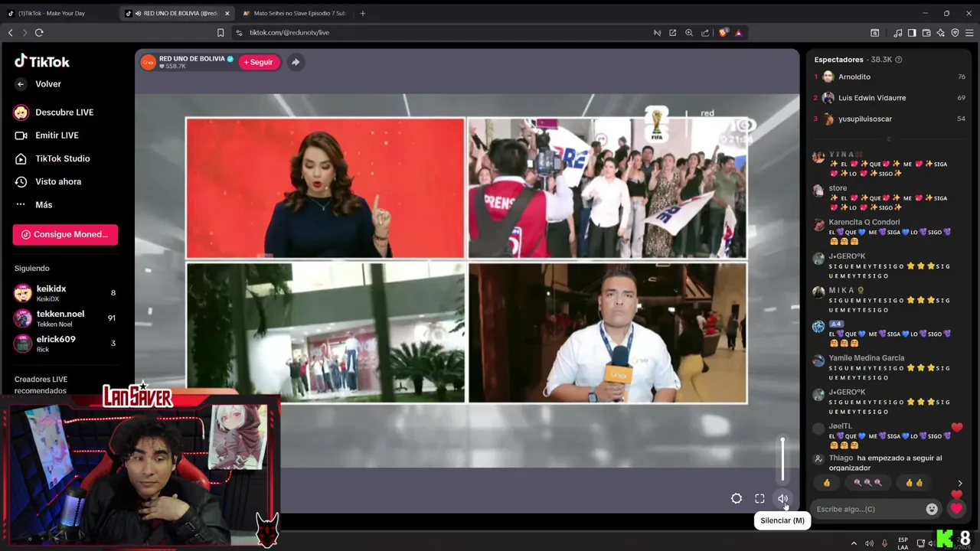Go back with the Volver button
Image resolution: width=980 pixels, height=551 pixels.
pos(38,84)
